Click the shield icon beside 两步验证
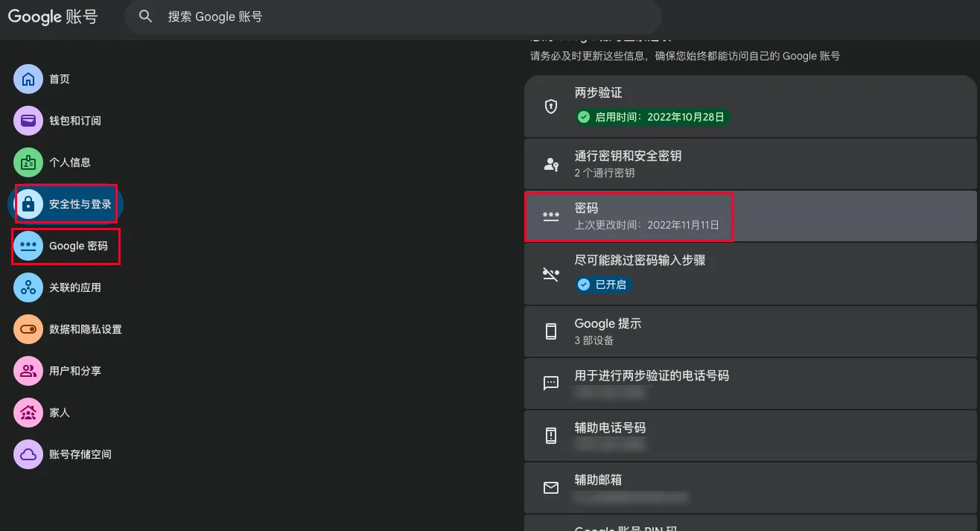The height and width of the screenshot is (531, 980). [551, 106]
